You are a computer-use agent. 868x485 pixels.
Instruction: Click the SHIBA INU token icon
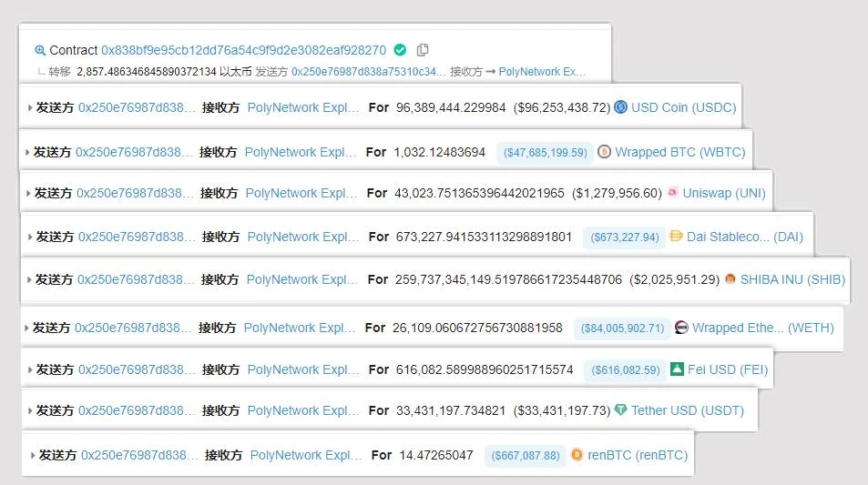pos(730,278)
